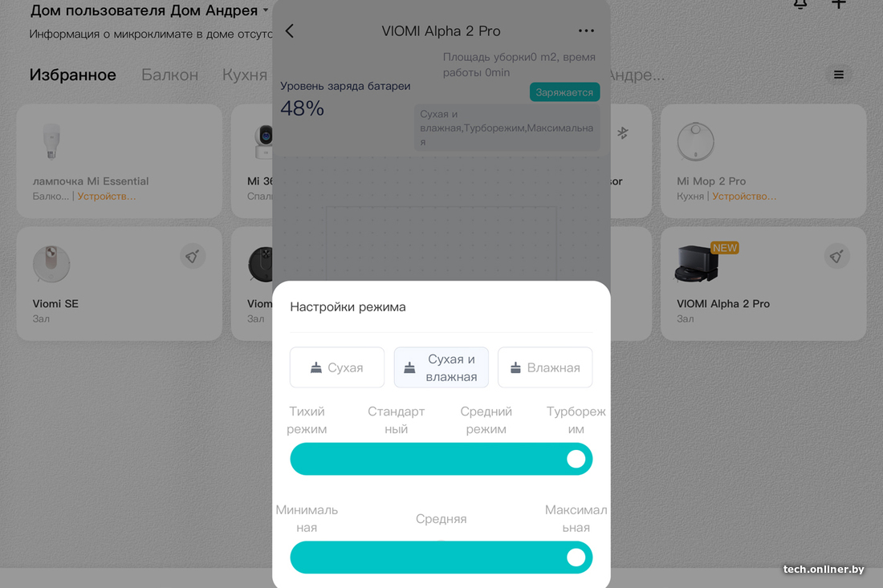Click the current mode summary label
Viewport: 883px width, 588px height.
point(507,128)
